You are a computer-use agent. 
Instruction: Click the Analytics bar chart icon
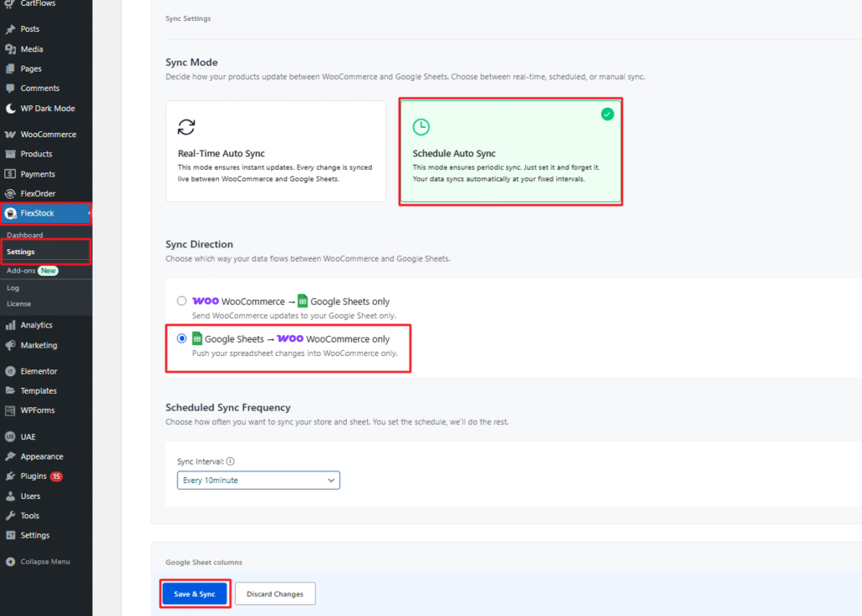tap(10, 326)
